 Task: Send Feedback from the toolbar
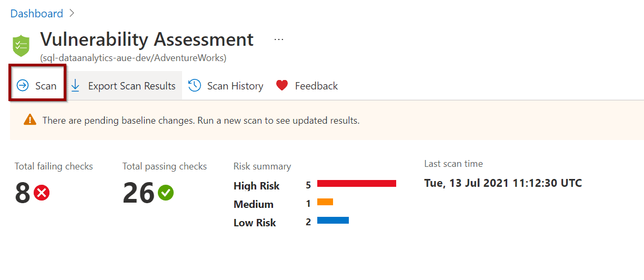point(307,85)
